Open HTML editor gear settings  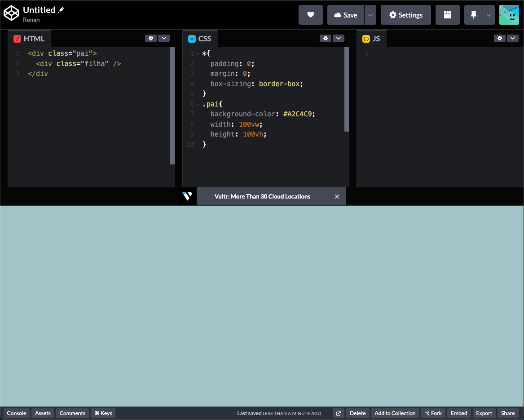[x=151, y=38]
